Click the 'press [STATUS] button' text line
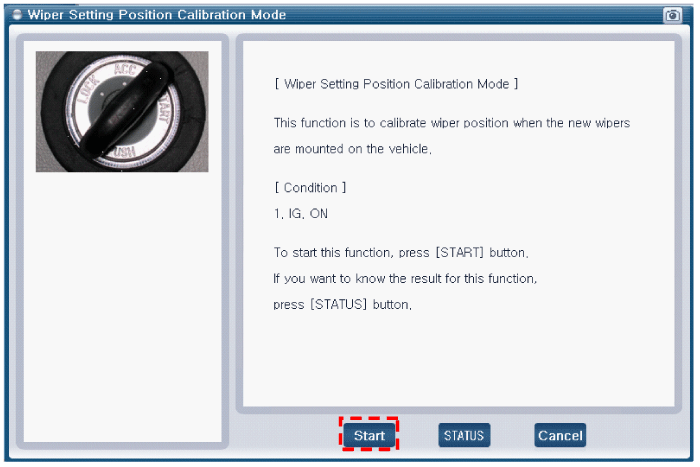The image size is (700, 467). (342, 304)
